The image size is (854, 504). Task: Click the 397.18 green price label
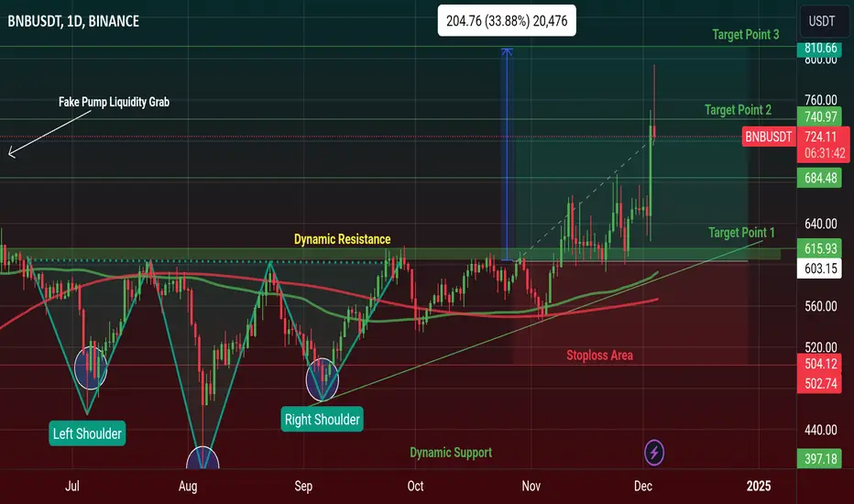click(x=820, y=459)
